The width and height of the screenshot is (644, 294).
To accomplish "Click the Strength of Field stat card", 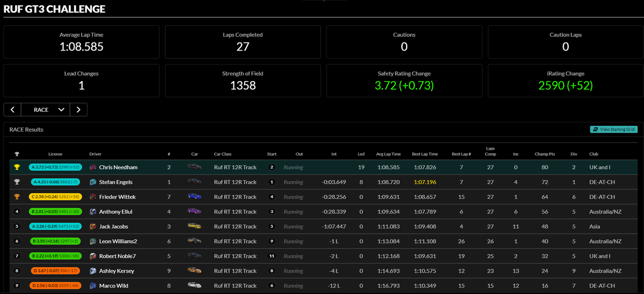I will coord(243,81).
